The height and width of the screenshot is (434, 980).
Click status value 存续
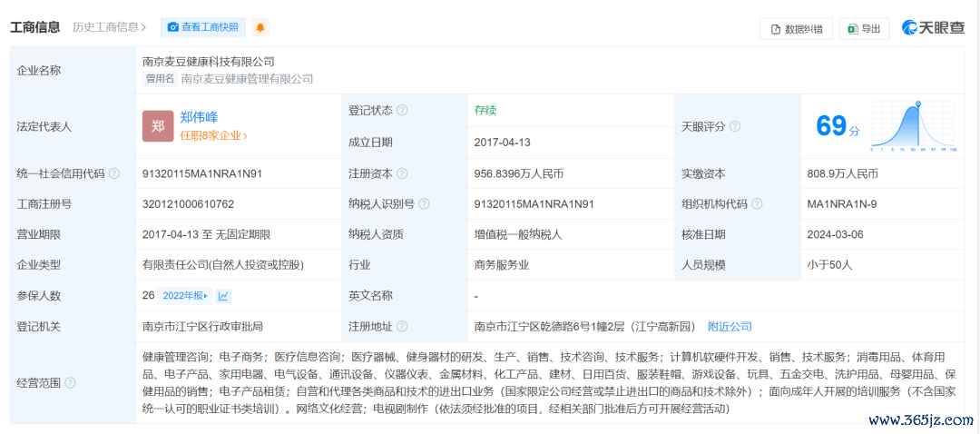coord(485,110)
